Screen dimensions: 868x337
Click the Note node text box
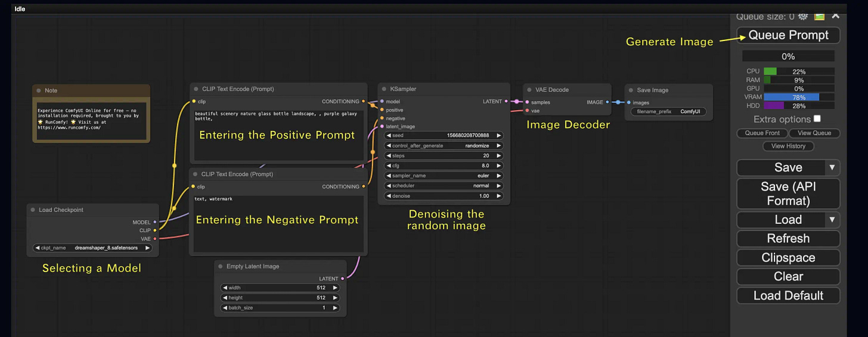90,121
